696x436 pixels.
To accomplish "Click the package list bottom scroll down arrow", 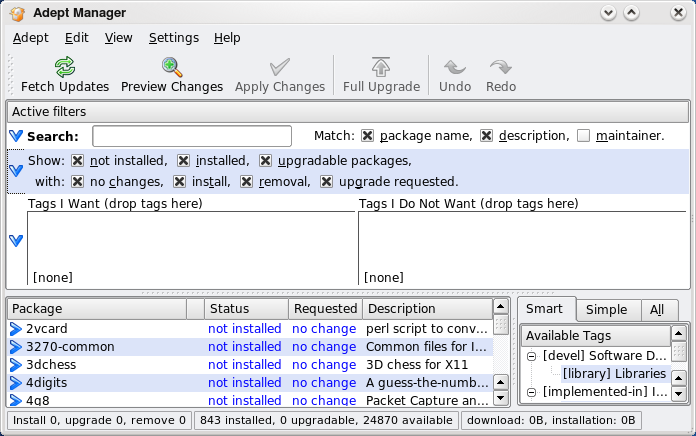I will 501,398.
